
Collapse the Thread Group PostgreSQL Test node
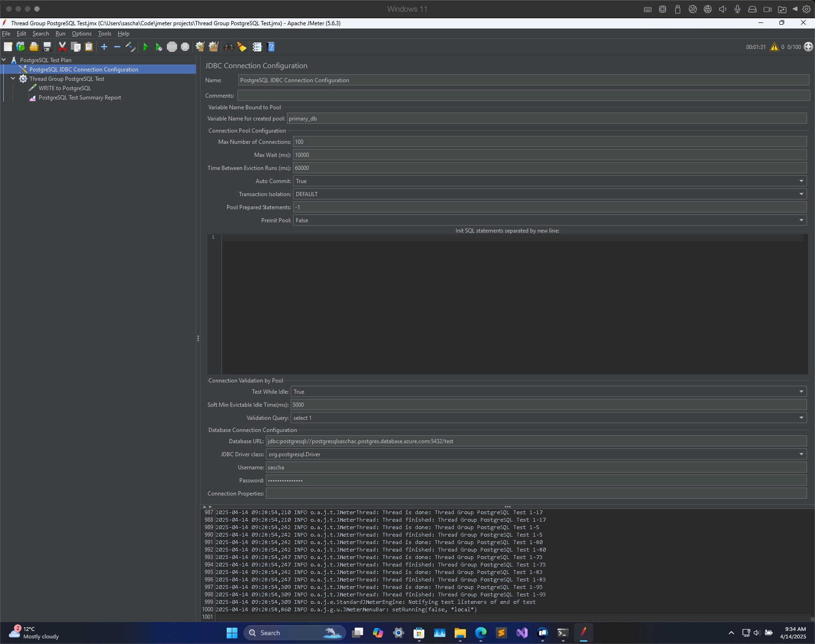[13, 78]
